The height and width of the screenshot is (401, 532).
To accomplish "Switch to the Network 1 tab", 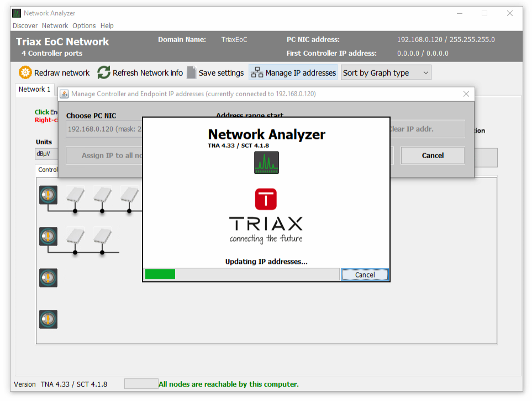I will (x=34, y=90).
